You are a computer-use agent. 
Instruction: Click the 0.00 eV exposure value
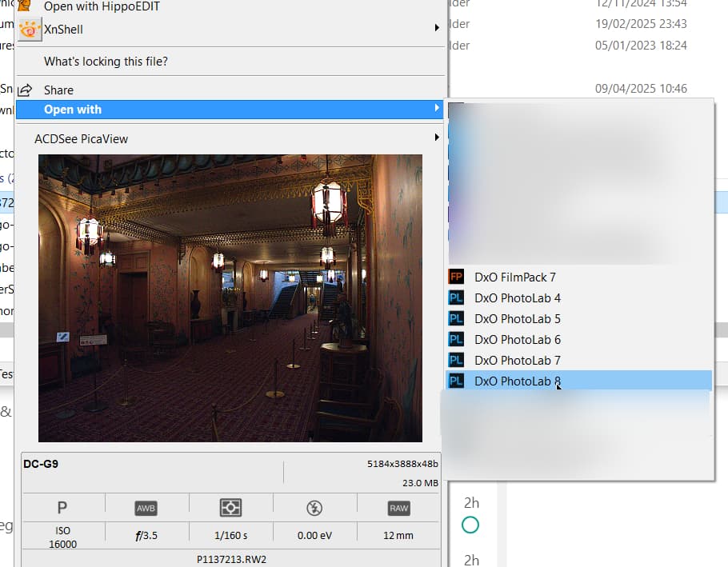[x=314, y=536]
